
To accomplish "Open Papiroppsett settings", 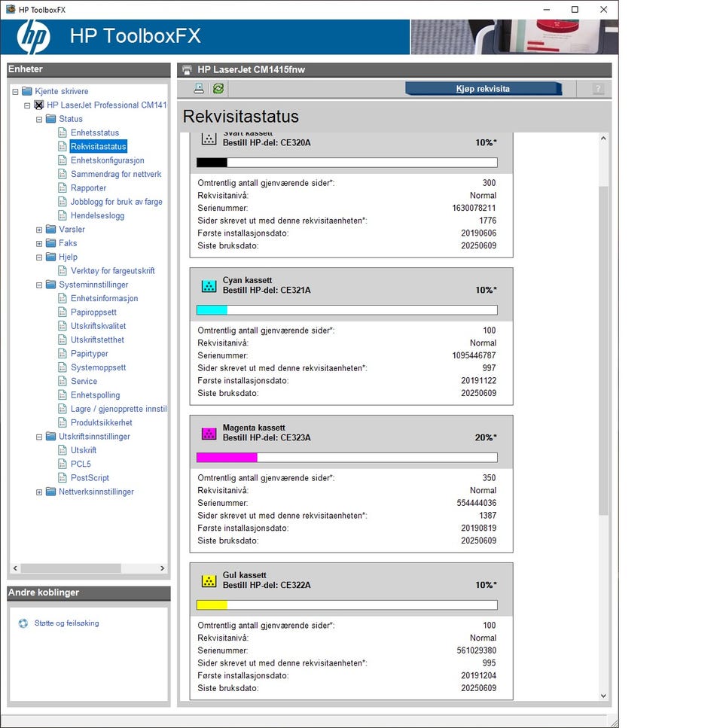I will (x=94, y=312).
